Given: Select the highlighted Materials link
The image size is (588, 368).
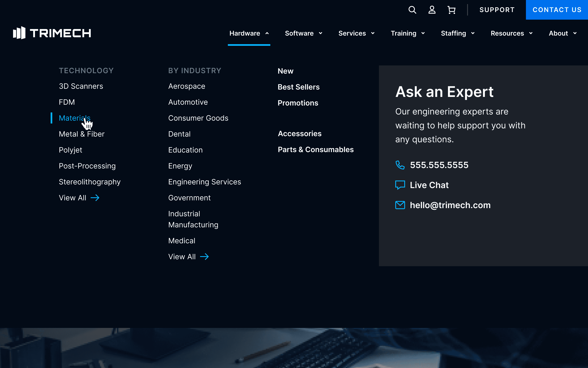Looking at the screenshot, I should pos(75,118).
